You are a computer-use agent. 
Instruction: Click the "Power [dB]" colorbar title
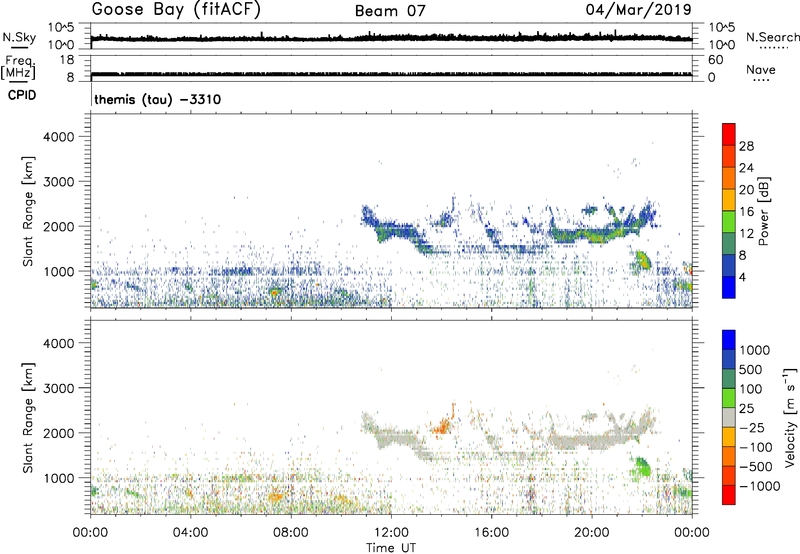click(763, 211)
